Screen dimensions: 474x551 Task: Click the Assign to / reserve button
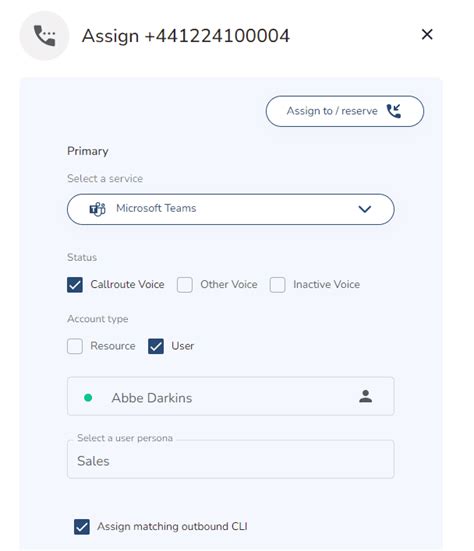(x=345, y=111)
